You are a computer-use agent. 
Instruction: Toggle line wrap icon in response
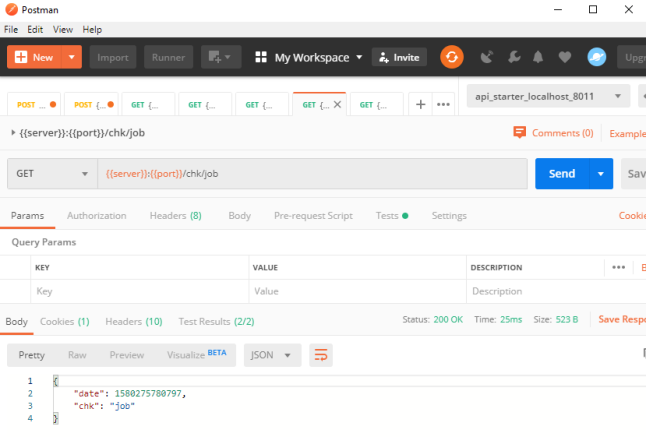321,355
